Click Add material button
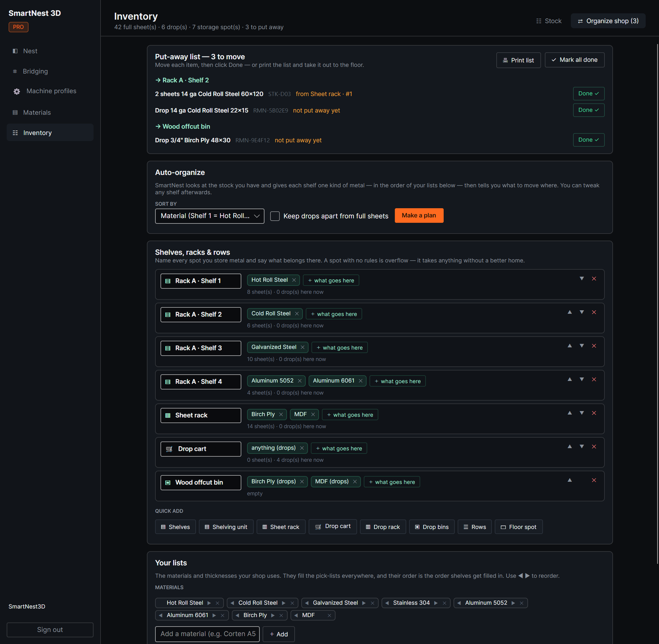 (x=279, y=634)
